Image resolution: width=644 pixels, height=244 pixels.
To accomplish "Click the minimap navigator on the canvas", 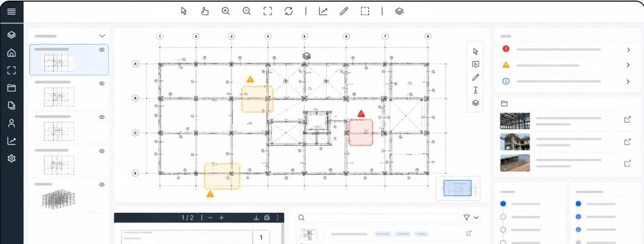I will [x=458, y=188].
